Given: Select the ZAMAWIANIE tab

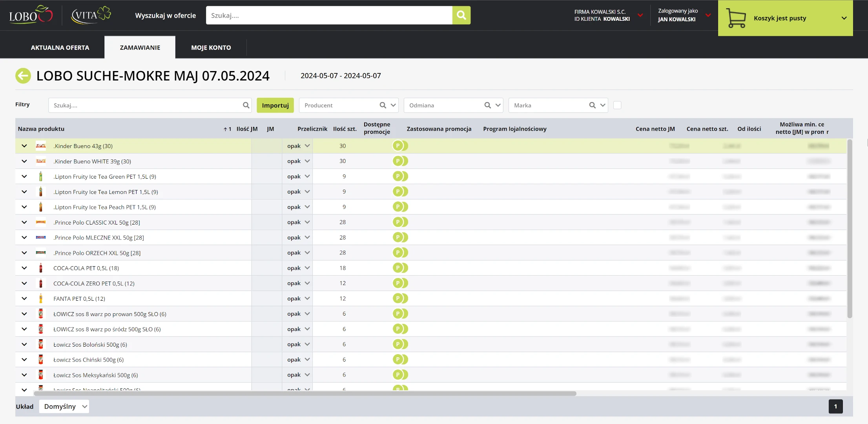Looking at the screenshot, I should [x=140, y=48].
